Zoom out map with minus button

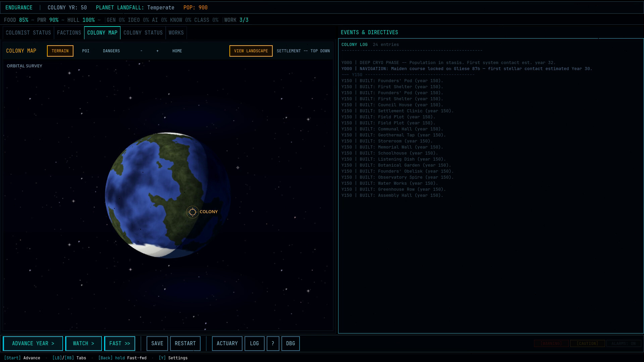[x=142, y=51]
